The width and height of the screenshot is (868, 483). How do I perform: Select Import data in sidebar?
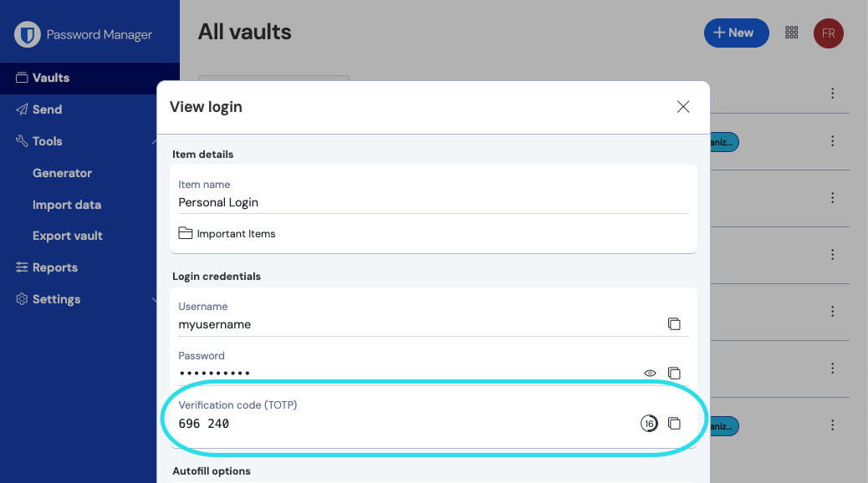point(67,205)
